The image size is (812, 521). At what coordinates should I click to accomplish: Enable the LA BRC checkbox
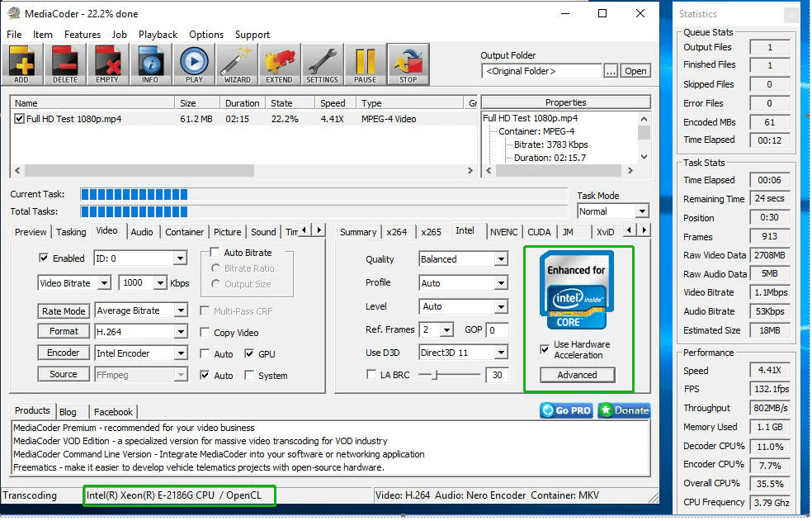pyautogui.click(x=371, y=375)
